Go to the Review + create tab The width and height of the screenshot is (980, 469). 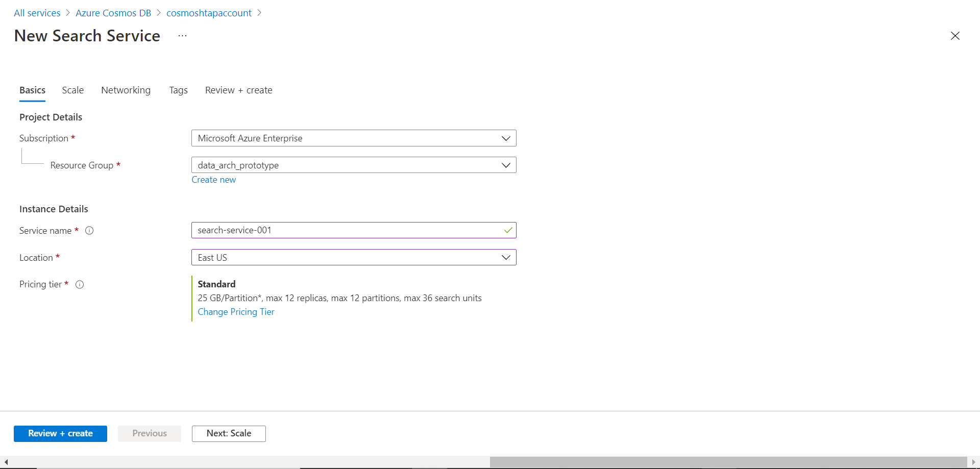[238, 90]
